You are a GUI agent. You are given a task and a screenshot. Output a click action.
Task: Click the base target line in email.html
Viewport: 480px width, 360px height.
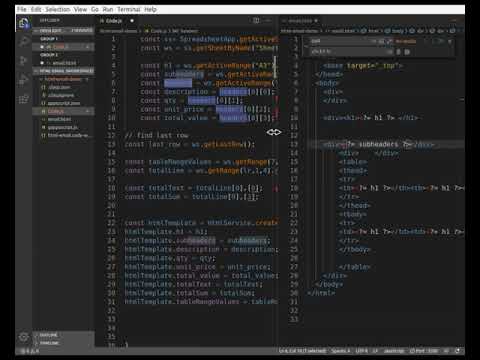click(363, 66)
